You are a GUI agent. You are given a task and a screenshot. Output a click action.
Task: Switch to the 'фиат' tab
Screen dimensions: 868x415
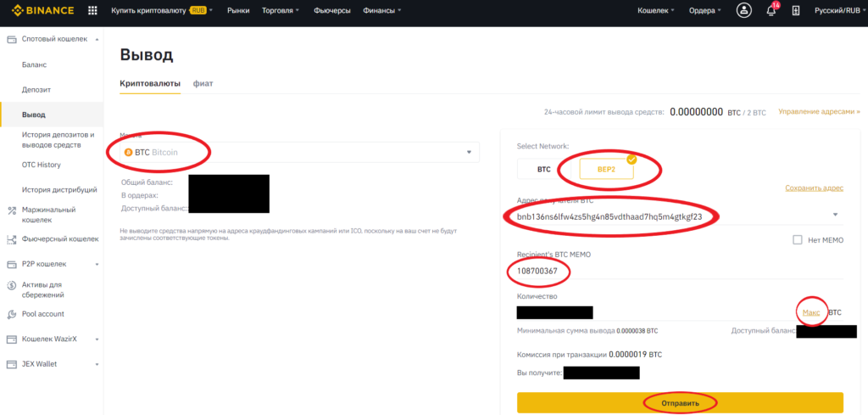tap(203, 84)
